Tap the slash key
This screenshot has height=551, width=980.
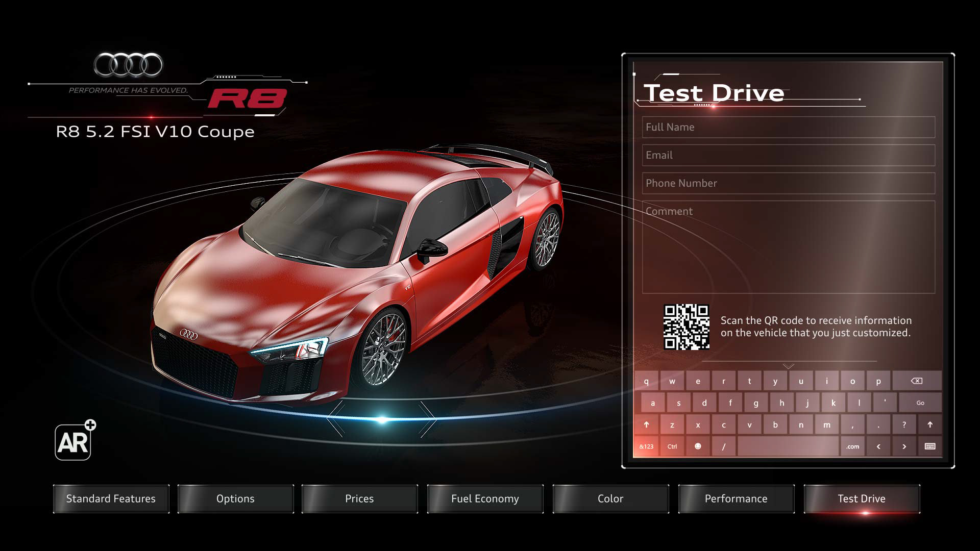723,446
